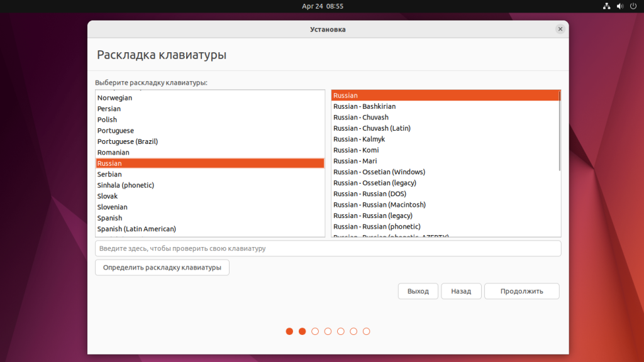The height and width of the screenshot is (362, 644).
Task: Click the variant list vertical scrollbar
Action: (559, 132)
